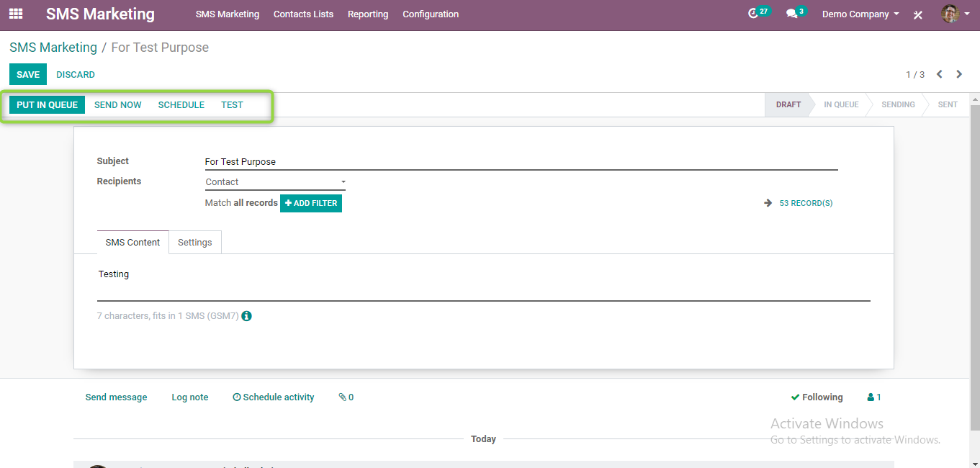
Task: Switch to the SMS Content tab
Action: [x=133, y=242]
